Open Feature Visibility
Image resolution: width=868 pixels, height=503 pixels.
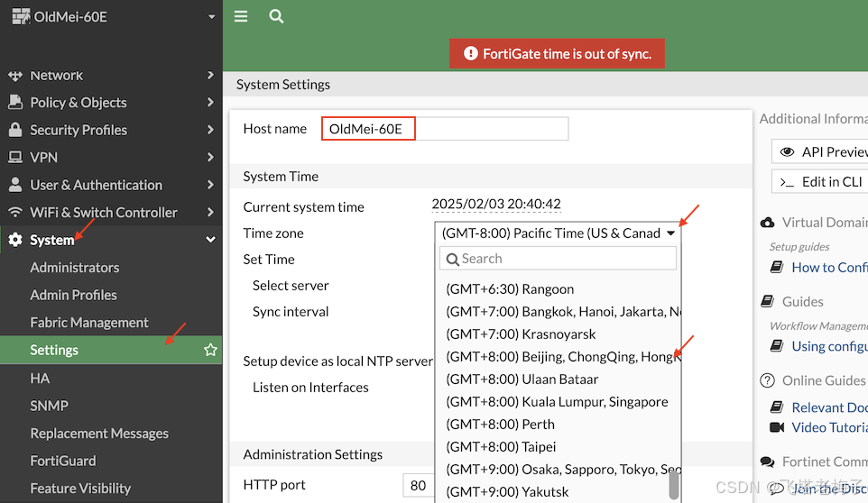(x=81, y=488)
